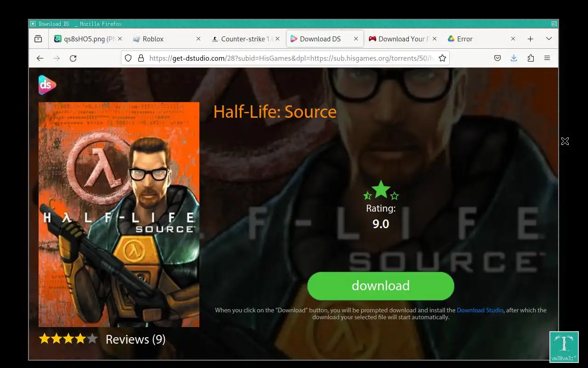Click the Half-Life Source cover image
The width and height of the screenshot is (588, 368).
119,214
